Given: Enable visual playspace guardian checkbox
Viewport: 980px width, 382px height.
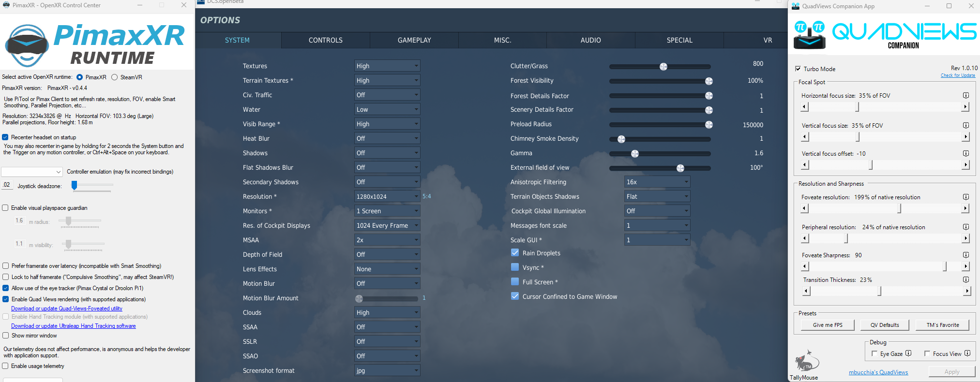Looking at the screenshot, I should click(5, 208).
